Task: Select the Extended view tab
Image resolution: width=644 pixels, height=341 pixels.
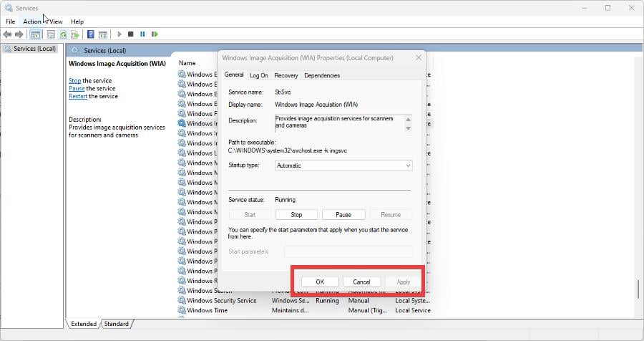Action: pyautogui.click(x=84, y=324)
